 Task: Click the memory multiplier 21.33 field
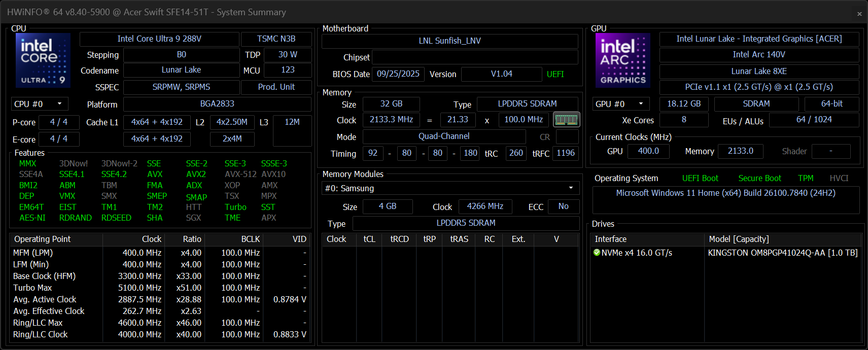[x=458, y=120]
